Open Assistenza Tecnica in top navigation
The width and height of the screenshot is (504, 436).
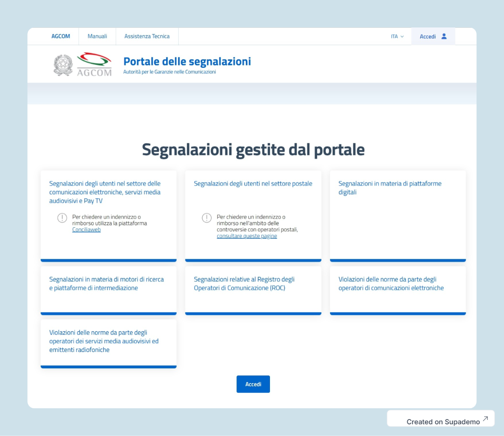(147, 36)
